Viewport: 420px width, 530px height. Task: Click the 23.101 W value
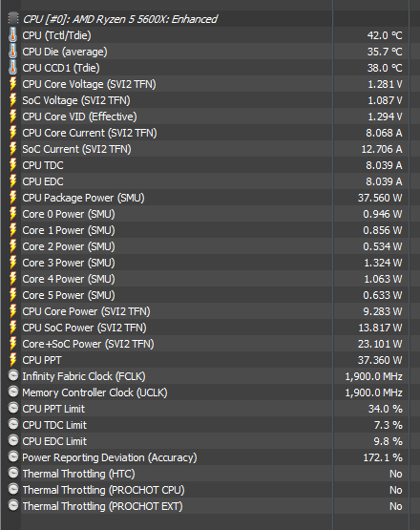pos(380,344)
